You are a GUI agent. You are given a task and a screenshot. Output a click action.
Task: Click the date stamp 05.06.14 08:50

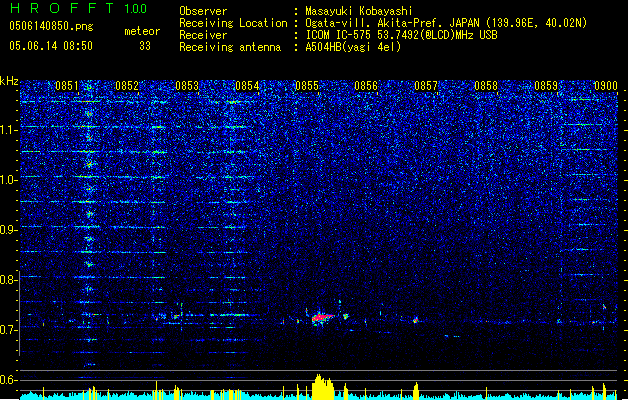point(51,46)
